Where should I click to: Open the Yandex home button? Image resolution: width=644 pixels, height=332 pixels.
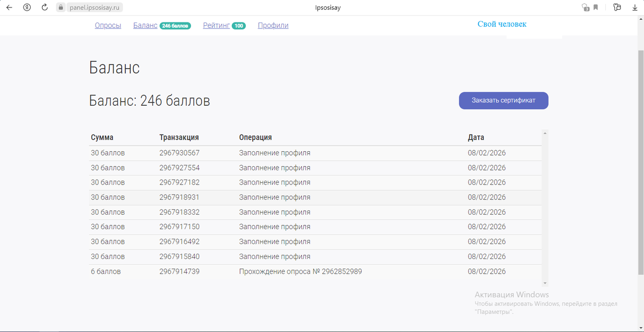27,8
